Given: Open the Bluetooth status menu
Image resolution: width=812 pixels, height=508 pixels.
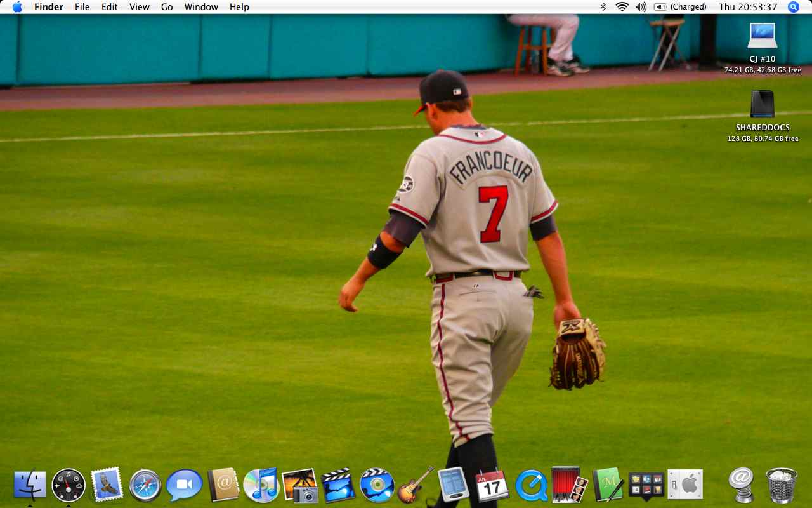Looking at the screenshot, I should click(x=603, y=7).
